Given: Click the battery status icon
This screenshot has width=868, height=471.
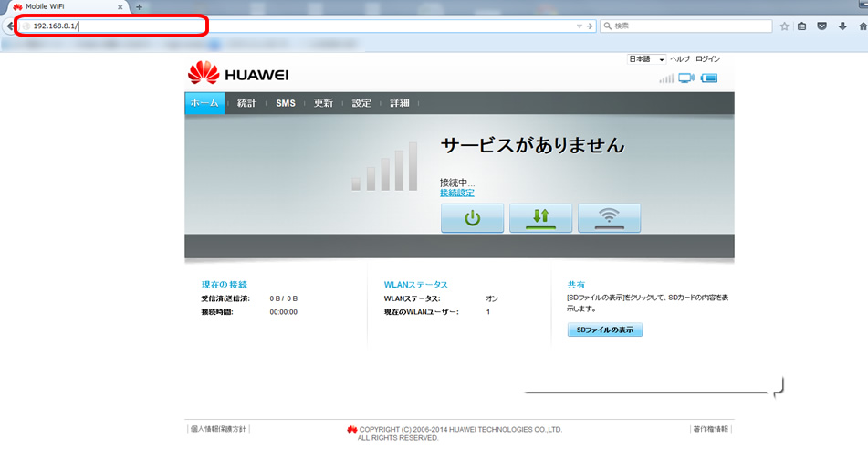Looking at the screenshot, I should [709, 78].
